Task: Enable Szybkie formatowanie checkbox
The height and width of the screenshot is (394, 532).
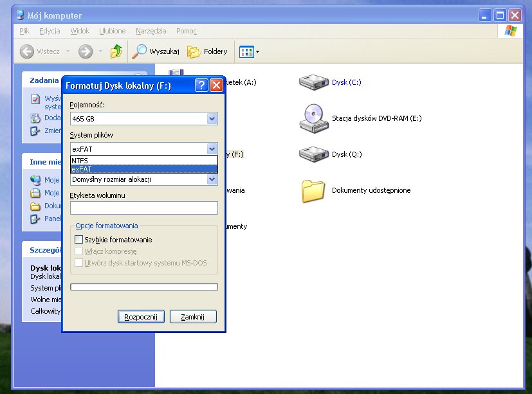Action: pos(79,238)
